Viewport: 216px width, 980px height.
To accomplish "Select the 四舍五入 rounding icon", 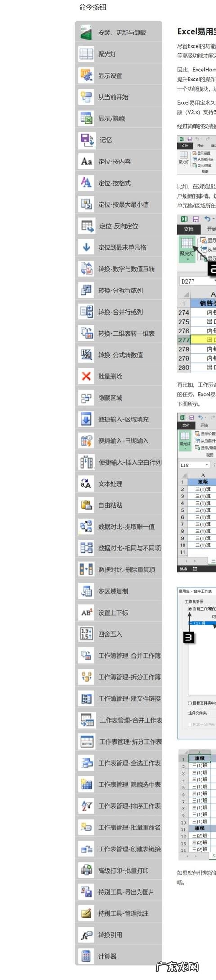I will [86, 634].
